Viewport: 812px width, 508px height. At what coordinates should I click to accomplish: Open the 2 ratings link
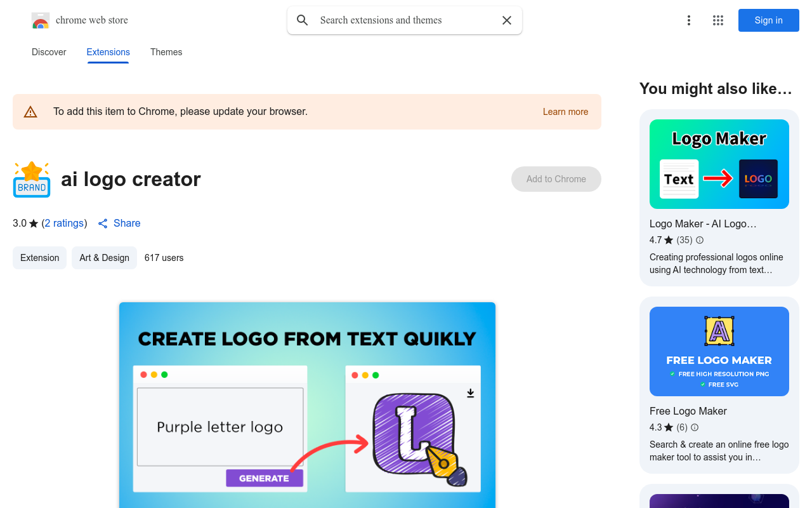tap(64, 224)
